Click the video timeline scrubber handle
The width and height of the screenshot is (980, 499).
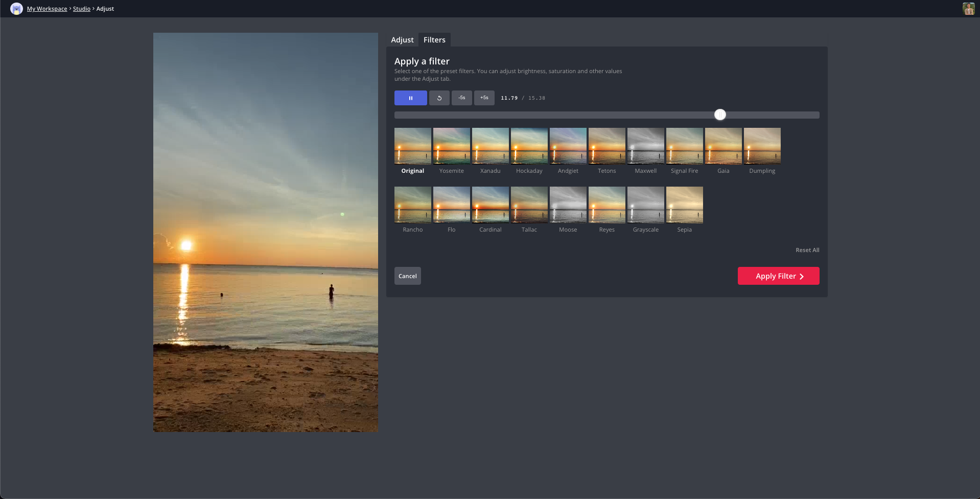coord(720,115)
